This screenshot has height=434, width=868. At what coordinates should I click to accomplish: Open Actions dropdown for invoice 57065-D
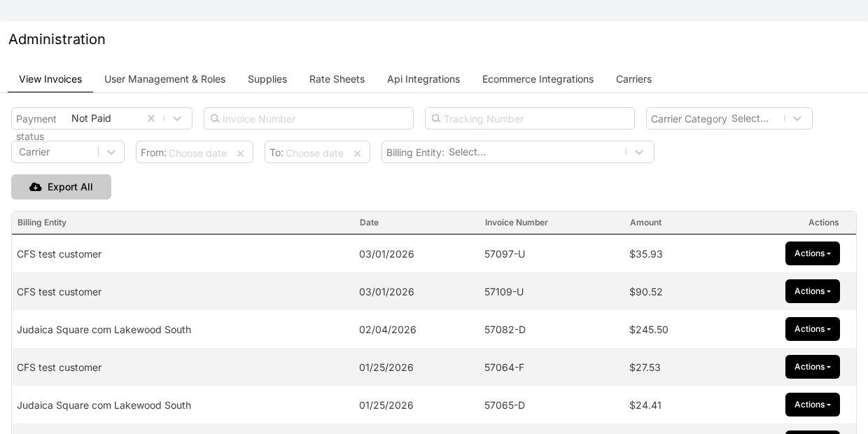(x=813, y=405)
